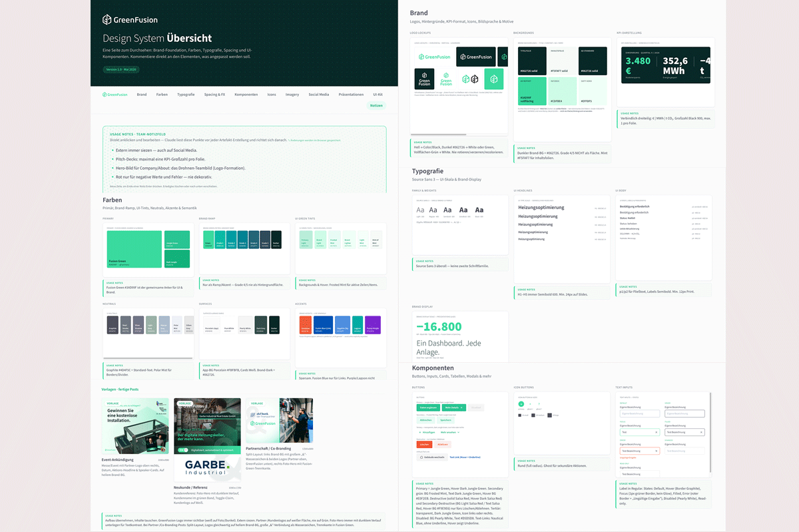The image size is (799, 532).
Task: Pick the Graphite neutral swatch
Action: [x=113, y=325]
